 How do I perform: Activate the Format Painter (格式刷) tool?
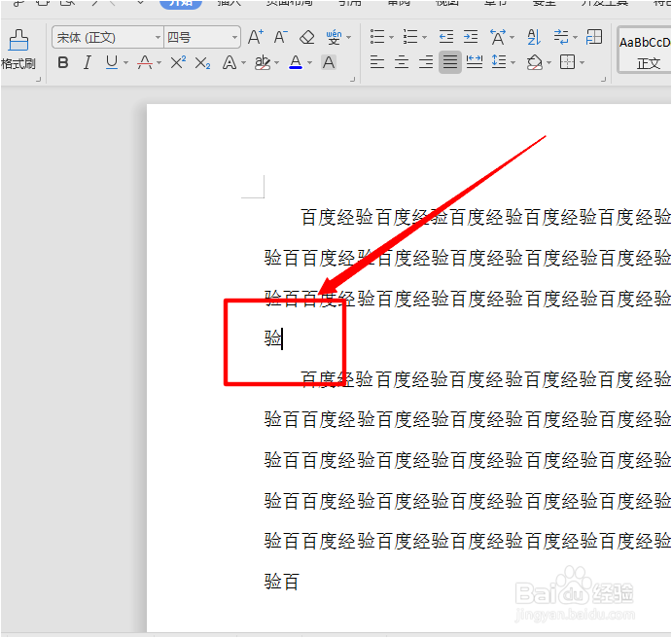18,50
